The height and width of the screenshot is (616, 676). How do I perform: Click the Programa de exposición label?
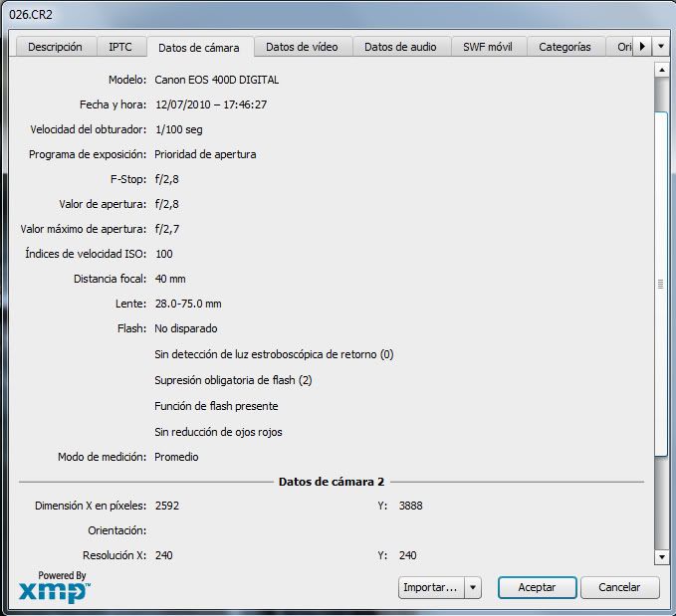pos(88,154)
